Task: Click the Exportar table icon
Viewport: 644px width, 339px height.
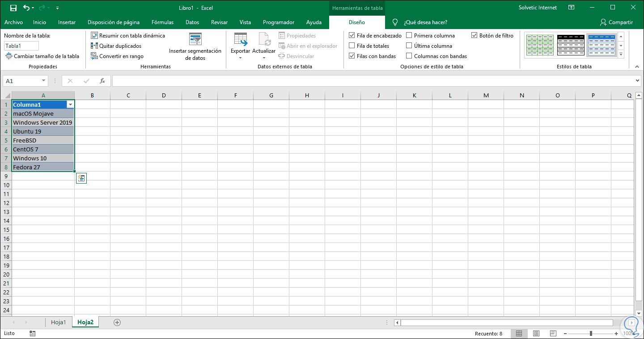Action: (241, 40)
